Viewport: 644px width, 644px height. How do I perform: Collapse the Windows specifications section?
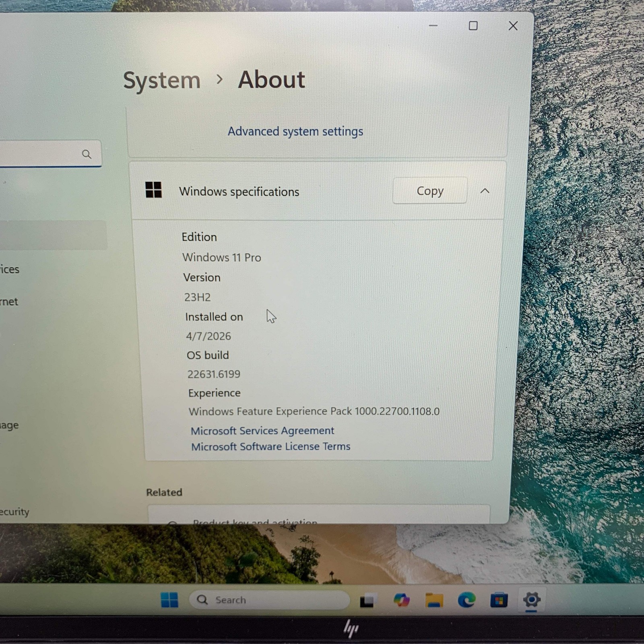[x=485, y=191]
